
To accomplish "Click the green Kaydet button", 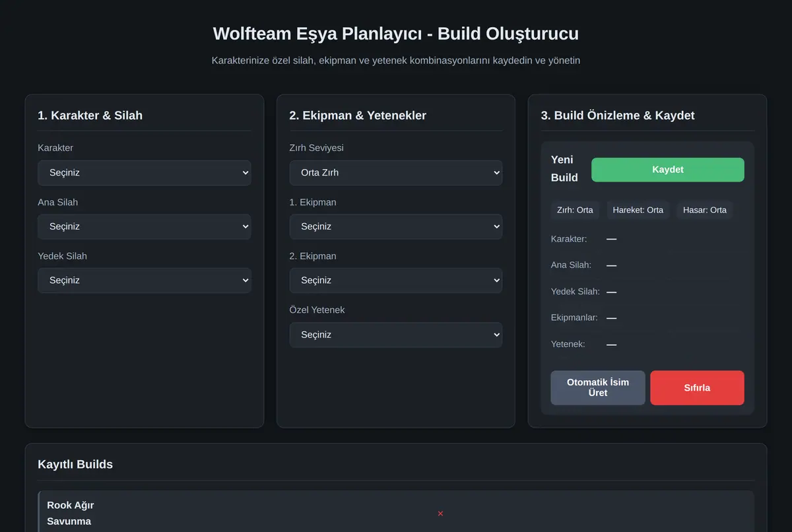I will (667, 170).
